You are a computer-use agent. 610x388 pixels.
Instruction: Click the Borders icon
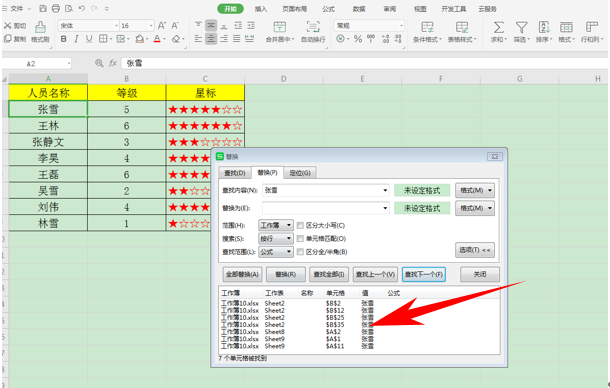(103, 39)
